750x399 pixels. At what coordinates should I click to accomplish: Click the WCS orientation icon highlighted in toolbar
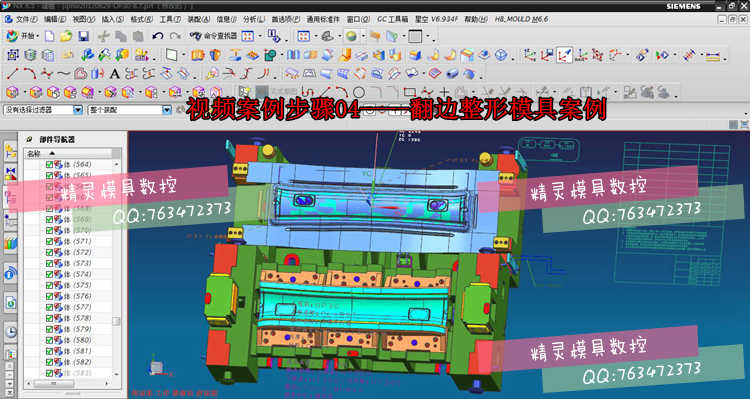(x=564, y=55)
